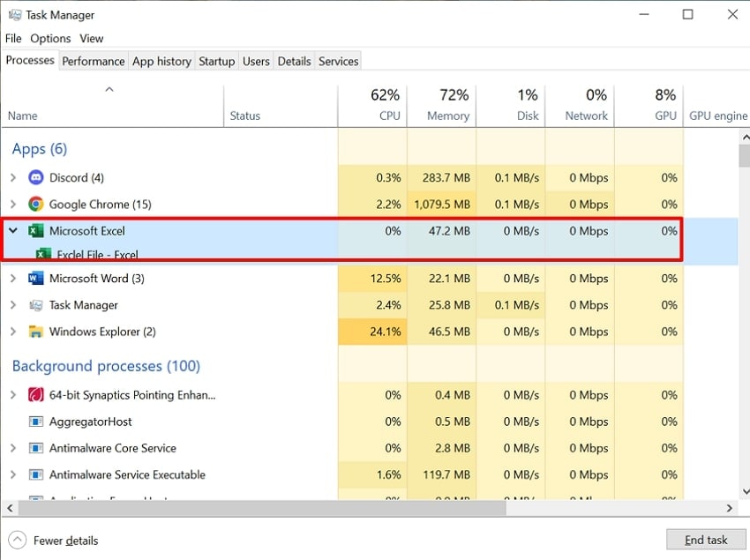The width and height of the screenshot is (750, 560).
Task: Collapse the Microsoft Excel process group
Action: coord(13,231)
